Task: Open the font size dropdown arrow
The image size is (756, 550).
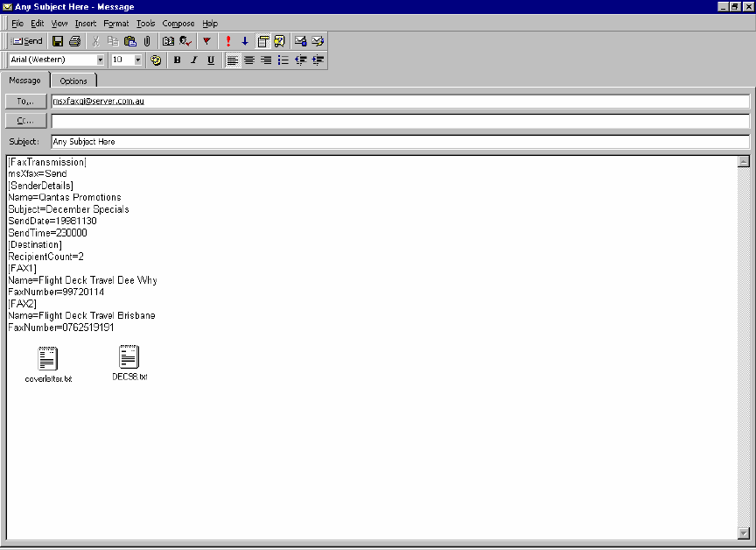Action: point(138,60)
